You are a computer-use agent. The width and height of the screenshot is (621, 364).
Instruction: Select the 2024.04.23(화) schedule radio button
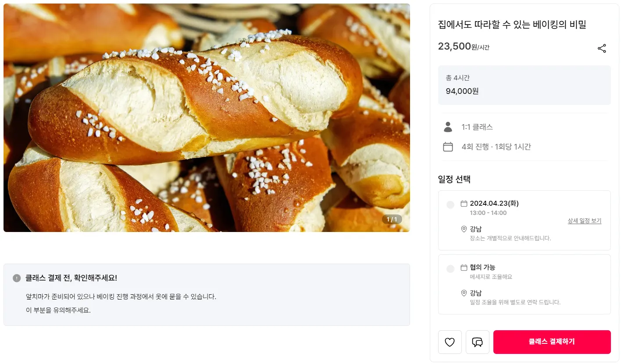[x=450, y=205]
